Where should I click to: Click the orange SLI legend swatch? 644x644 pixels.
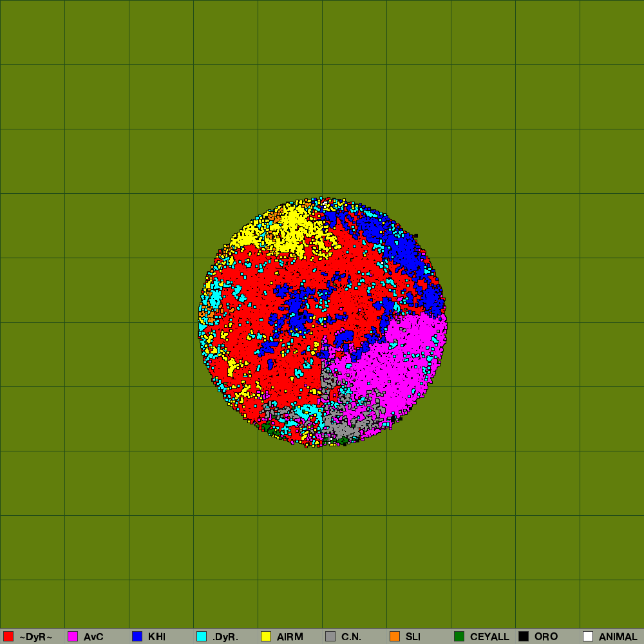[395, 636]
